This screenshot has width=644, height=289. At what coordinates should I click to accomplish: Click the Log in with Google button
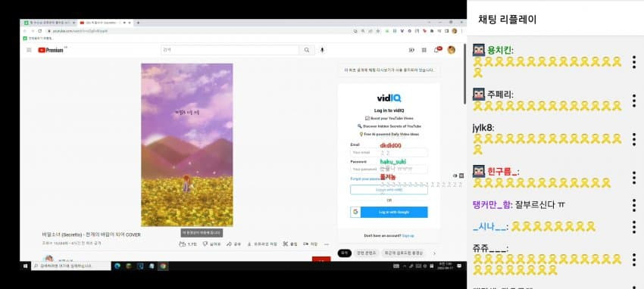[x=389, y=212]
